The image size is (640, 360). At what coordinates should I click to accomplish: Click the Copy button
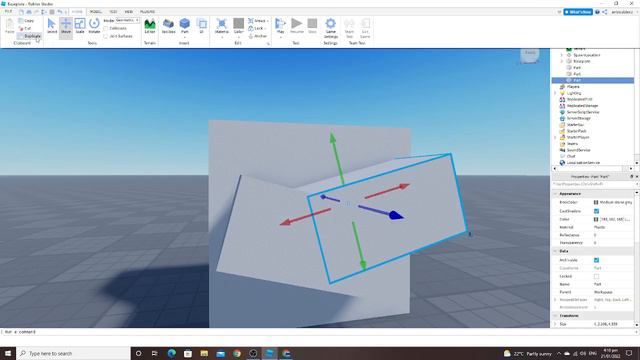(x=27, y=20)
